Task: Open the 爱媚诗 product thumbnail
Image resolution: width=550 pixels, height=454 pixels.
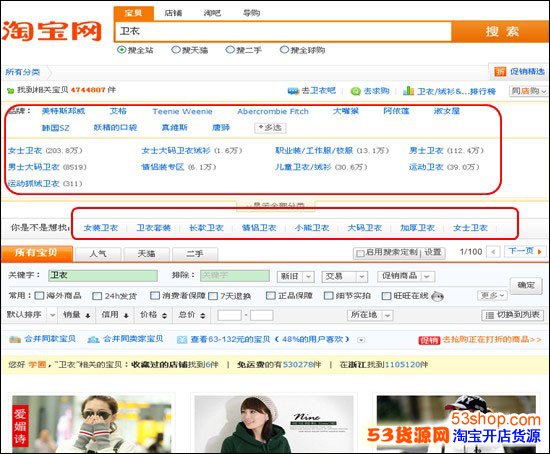Action: 92,424
